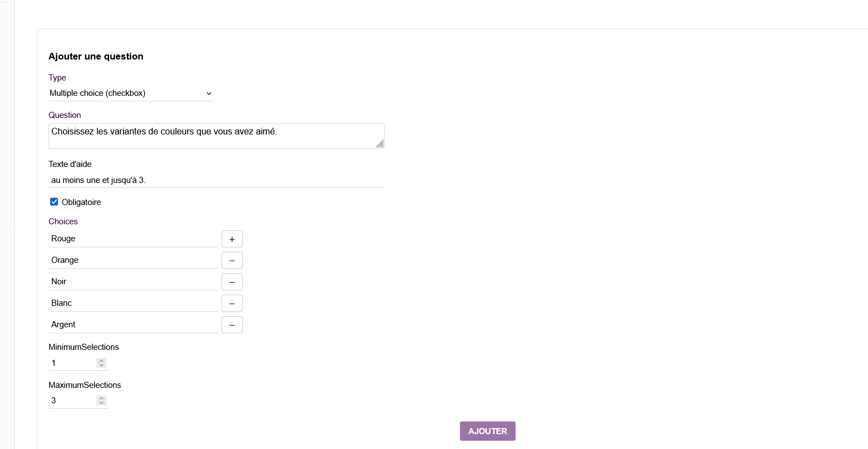Click the plus button beside Rouge
Screen dimensions: 868x449
(232, 239)
